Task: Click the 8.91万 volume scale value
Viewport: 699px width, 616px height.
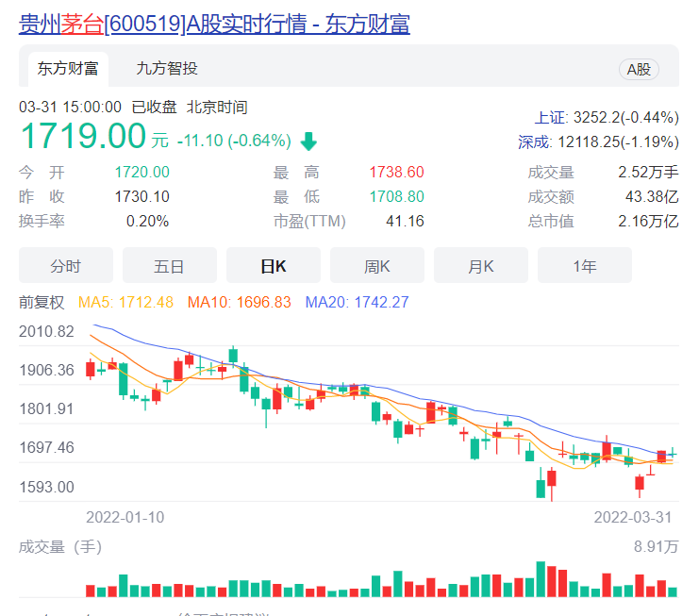Action: point(657,547)
